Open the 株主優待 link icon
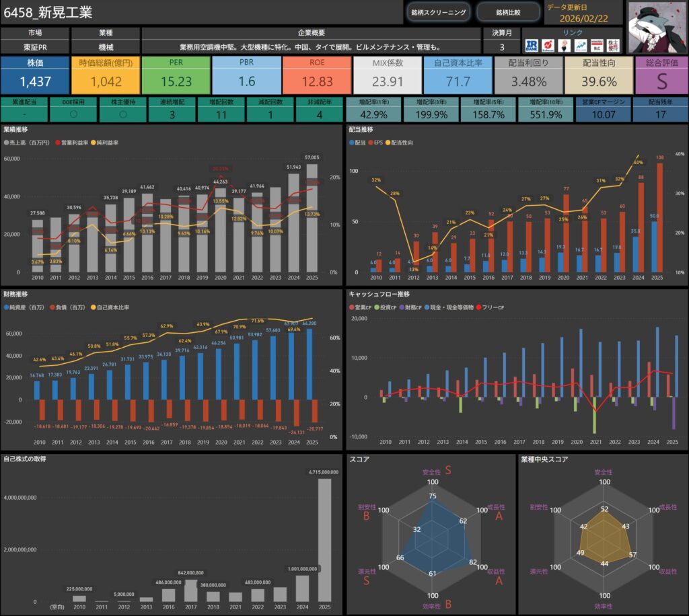The height and width of the screenshot is (616, 689). click(x=612, y=45)
